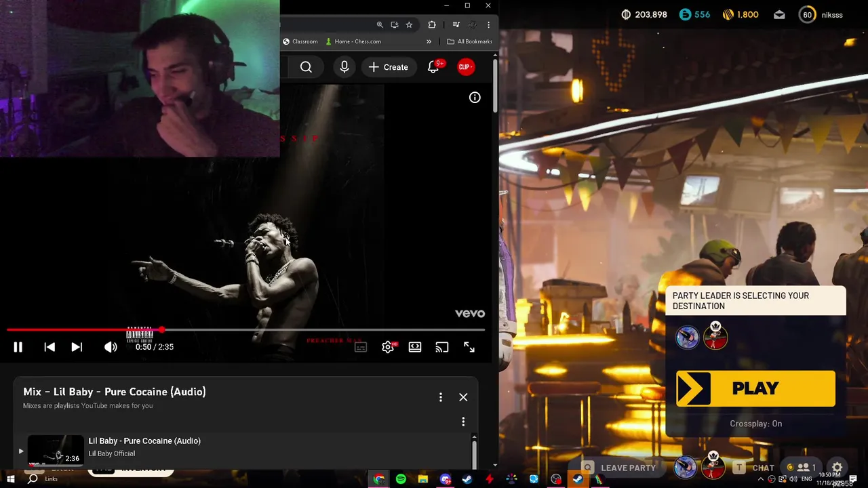Select first party member avatar in the party box
The height and width of the screenshot is (488, 868).
pos(687,337)
